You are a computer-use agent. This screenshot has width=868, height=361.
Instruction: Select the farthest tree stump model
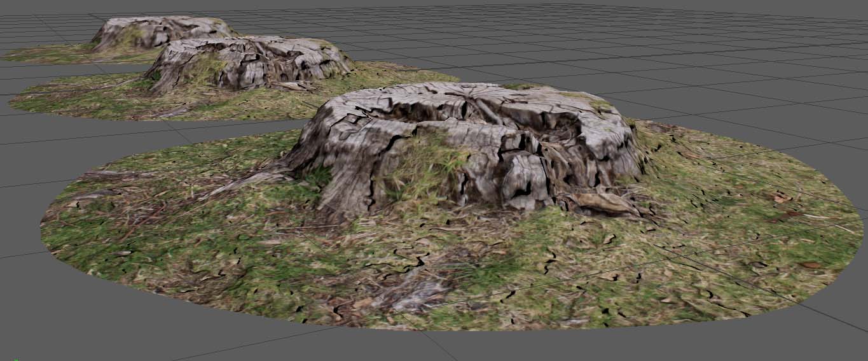159,32
